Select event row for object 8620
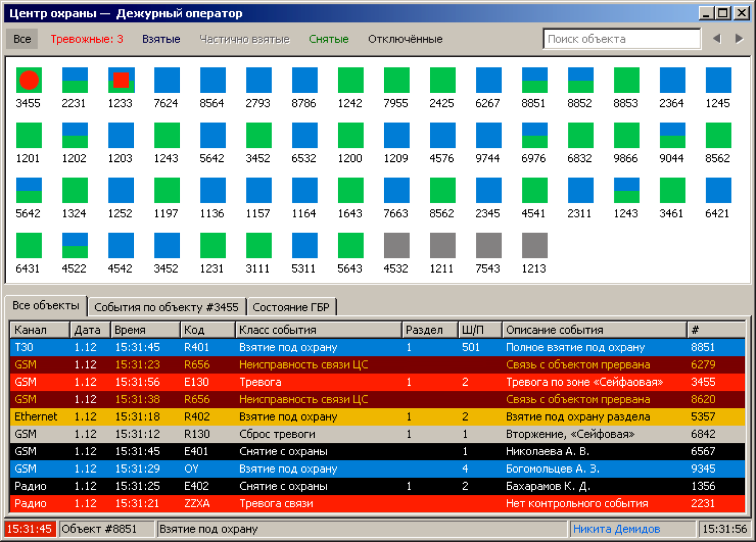This screenshot has width=756, height=542. 377,399
